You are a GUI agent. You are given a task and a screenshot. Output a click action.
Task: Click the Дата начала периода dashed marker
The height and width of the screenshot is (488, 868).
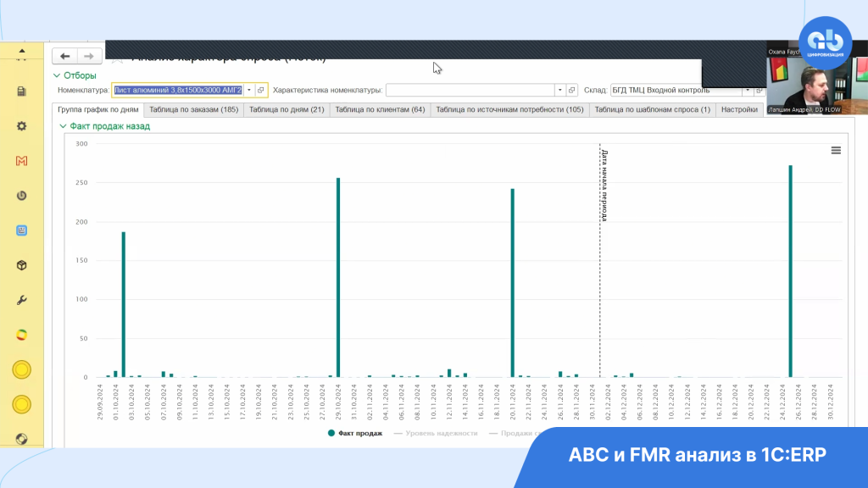coord(600,260)
